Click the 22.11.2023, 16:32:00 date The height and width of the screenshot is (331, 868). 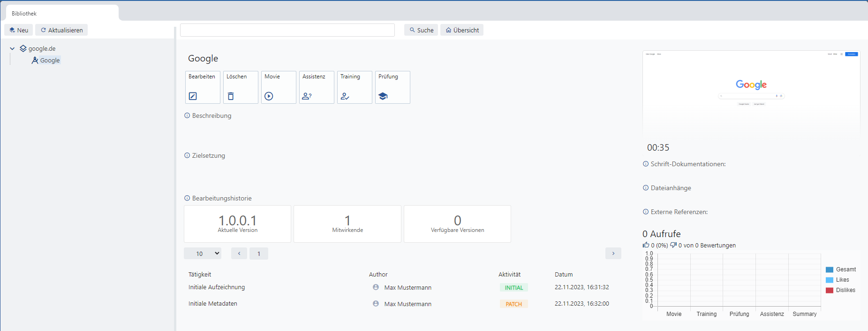582,304
